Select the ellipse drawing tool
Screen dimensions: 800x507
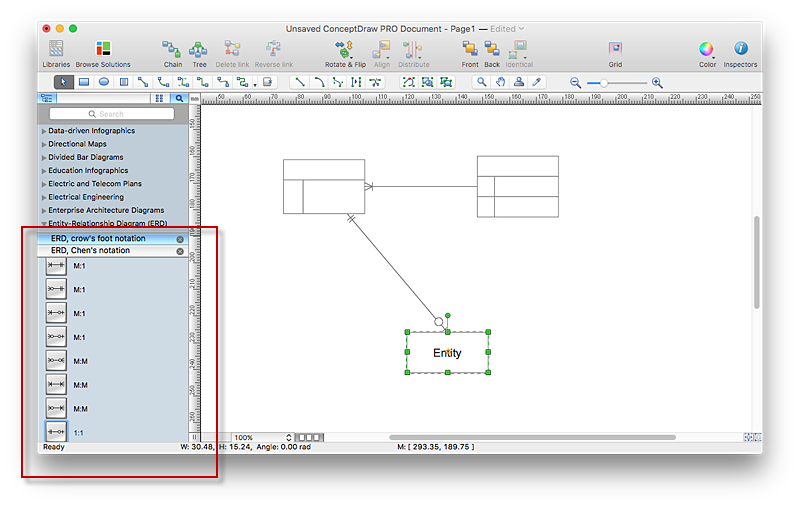click(104, 82)
